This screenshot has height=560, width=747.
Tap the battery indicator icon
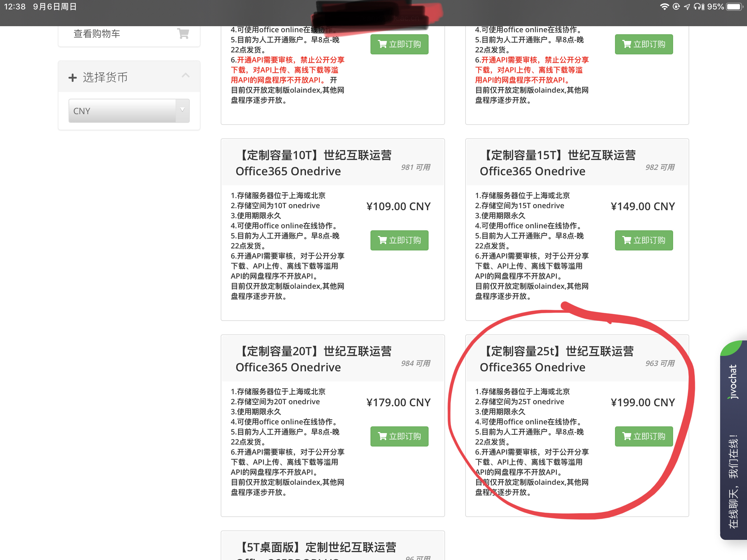pos(734,7)
